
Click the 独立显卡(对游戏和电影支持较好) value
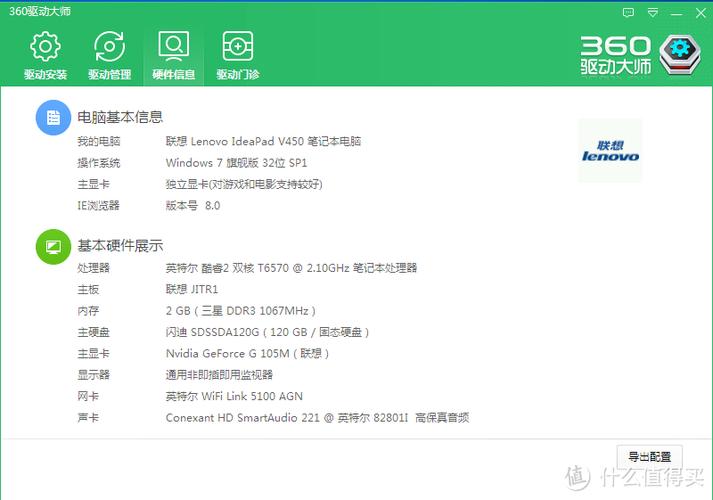pos(244,184)
